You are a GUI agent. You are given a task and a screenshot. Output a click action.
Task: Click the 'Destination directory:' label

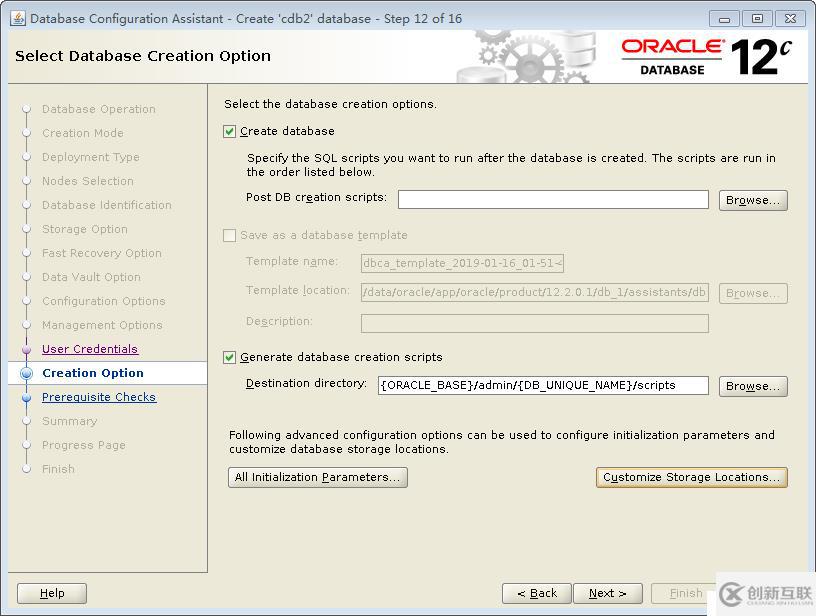click(306, 383)
